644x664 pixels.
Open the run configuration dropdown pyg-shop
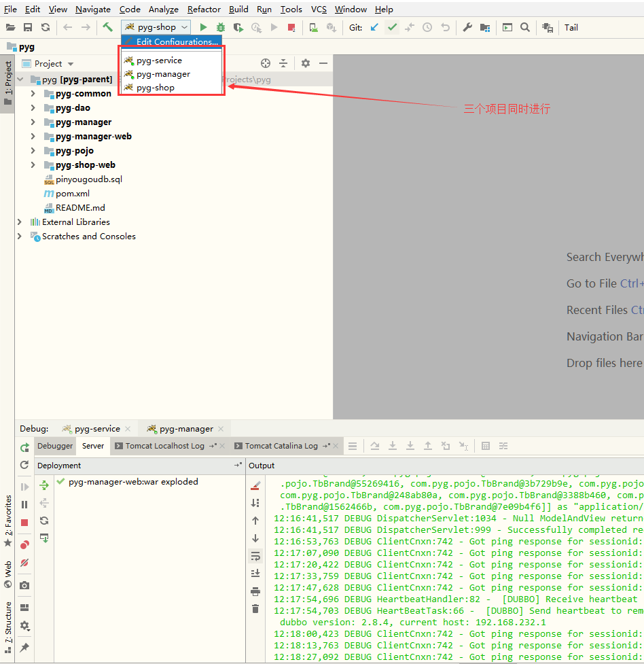(156, 28)
